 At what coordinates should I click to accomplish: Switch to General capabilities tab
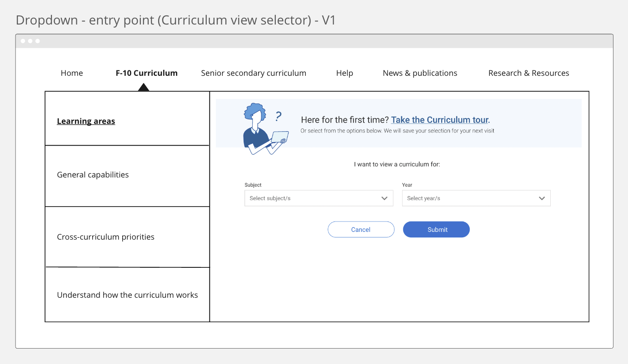click(93, 175)
